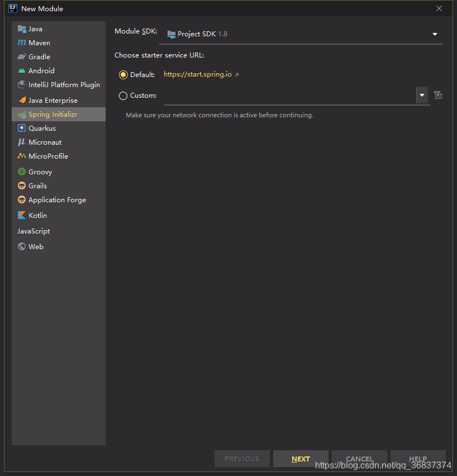
Task: Click the IntelliJ Platform Plugin icon
Action: 22,85
